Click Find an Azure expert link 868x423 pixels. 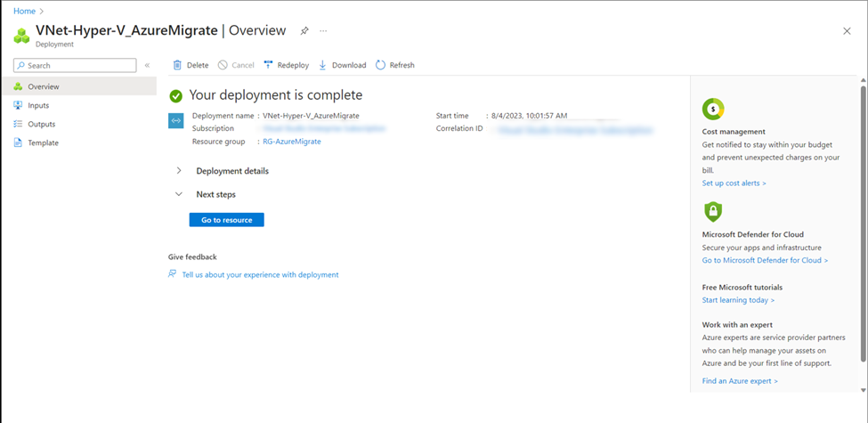click(740, 381)
